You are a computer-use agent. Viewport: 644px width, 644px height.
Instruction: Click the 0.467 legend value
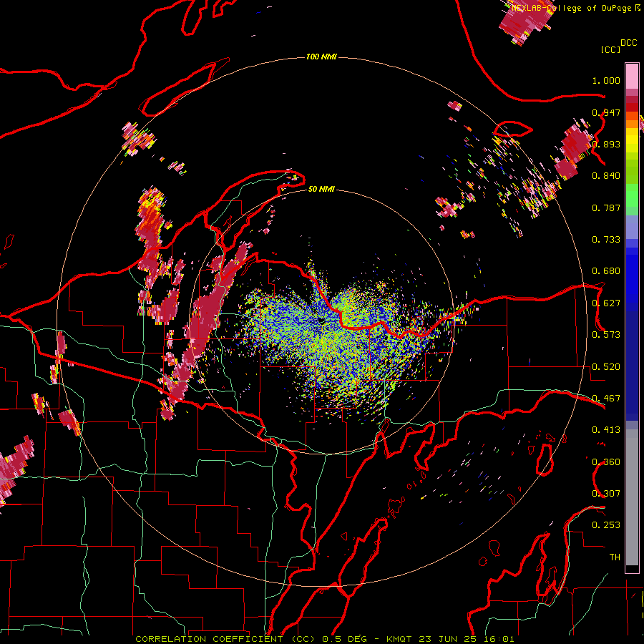coord(606,399)
